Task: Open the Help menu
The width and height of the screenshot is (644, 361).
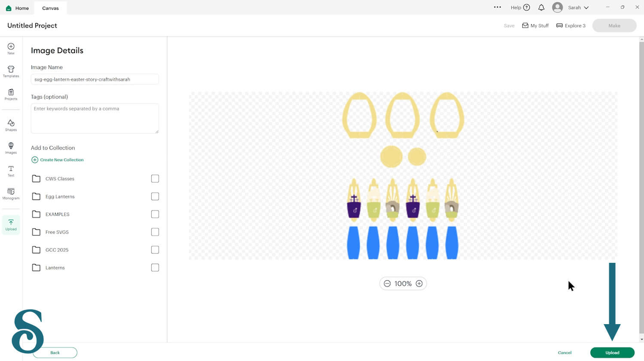Action: click(520, 7)
